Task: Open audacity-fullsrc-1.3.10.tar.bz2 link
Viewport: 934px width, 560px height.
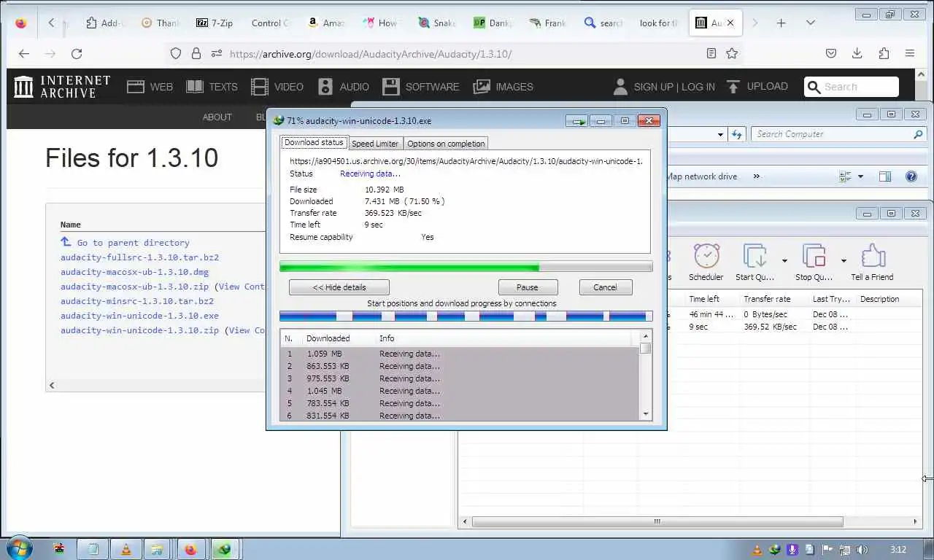Action: (139, 257)
